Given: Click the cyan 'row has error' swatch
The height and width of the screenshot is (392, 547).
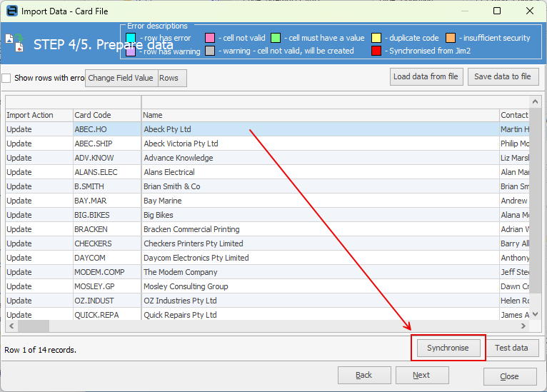Looking at the screenshot, I should 131,38.
